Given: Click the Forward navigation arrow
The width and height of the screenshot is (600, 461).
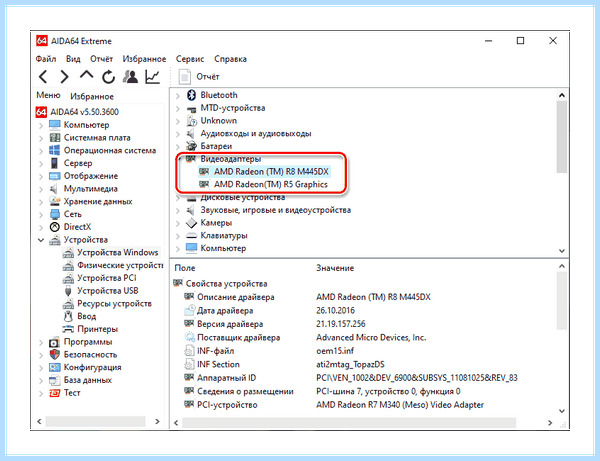Looking at the screenshot, I should coord(65,77).
